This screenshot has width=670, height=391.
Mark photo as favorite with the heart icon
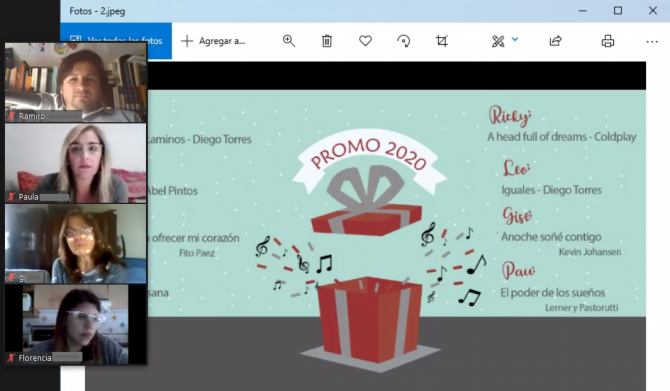click(365, 41)
